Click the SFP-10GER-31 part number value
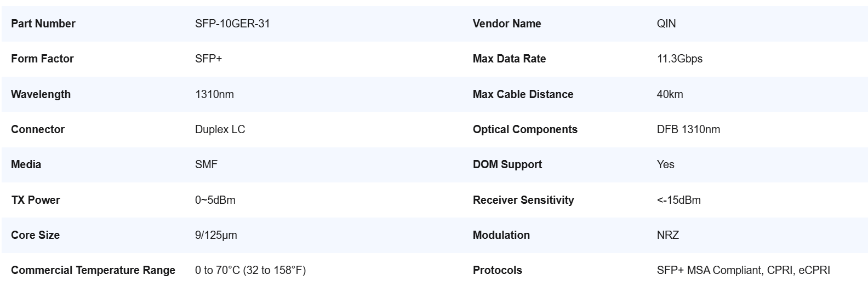The image size is (868, 286). pyautogui.click(x=232, y=24)
